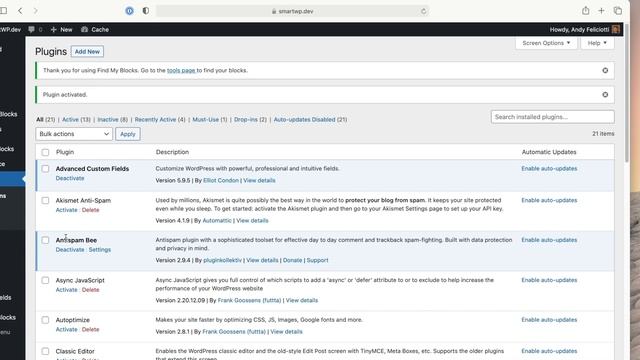Open the Safari share icon
Viewport: 640px width, 360px height.
[585, 11]
